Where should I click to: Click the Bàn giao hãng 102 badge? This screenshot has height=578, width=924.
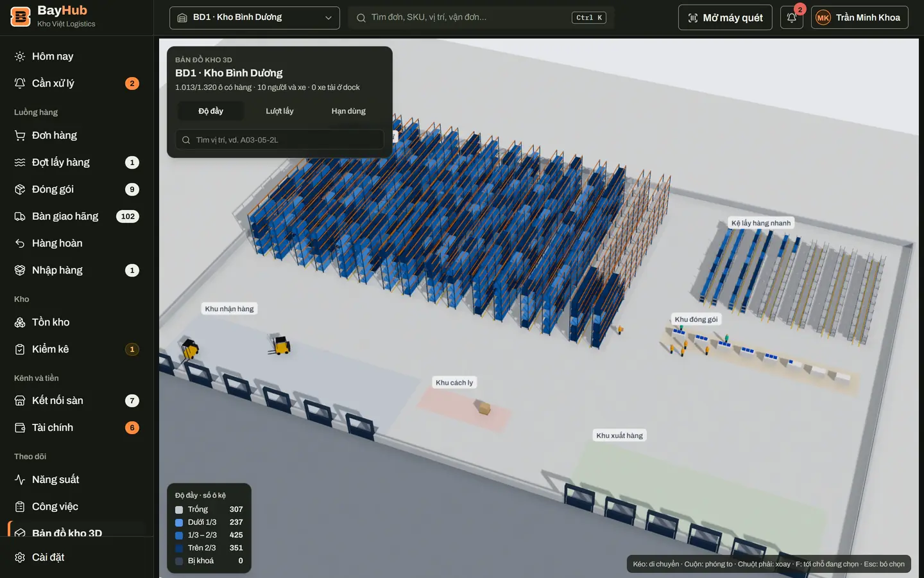(x=128, y=216)
